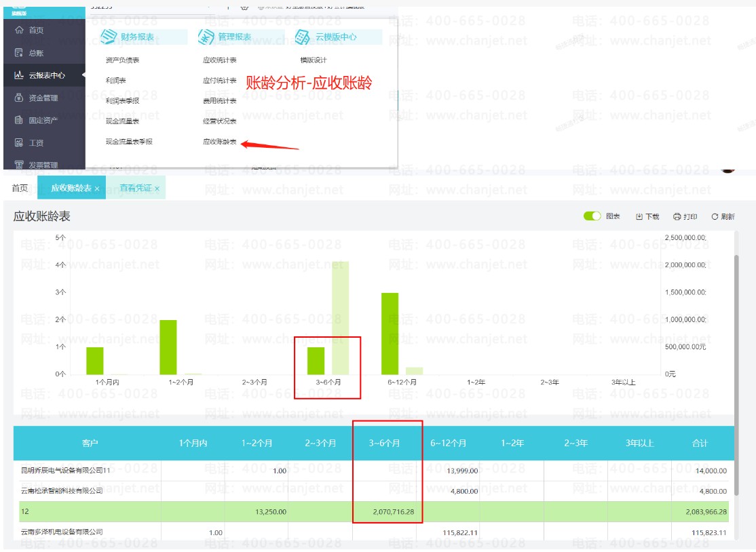Click the 合计 column header
This screenshot has height=552, width=756.
click(700, 443)
